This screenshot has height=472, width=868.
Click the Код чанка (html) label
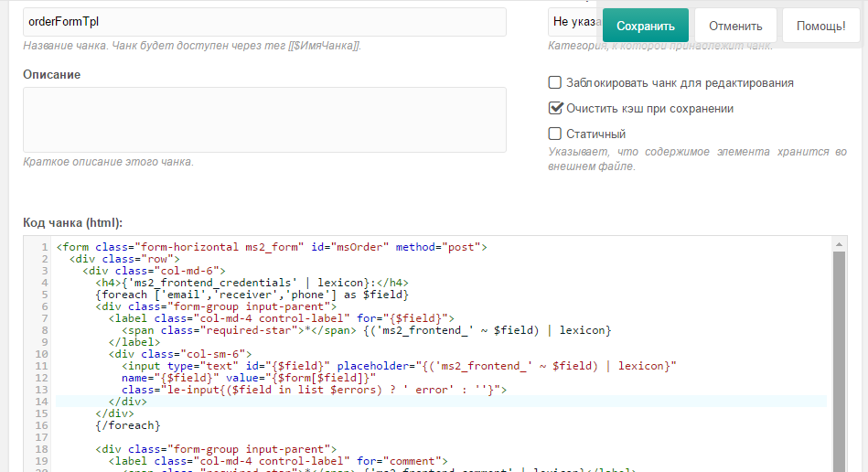(72, 222)
